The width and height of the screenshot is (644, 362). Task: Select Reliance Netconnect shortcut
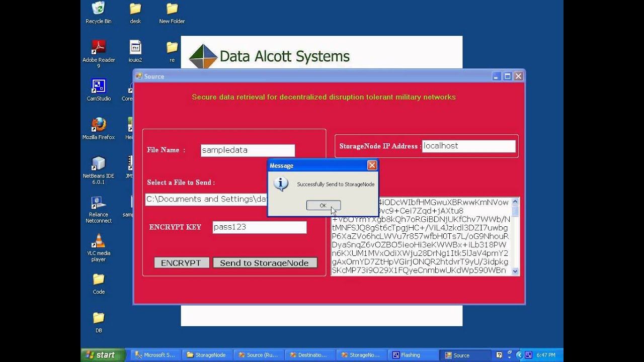(x=99, y=209)
